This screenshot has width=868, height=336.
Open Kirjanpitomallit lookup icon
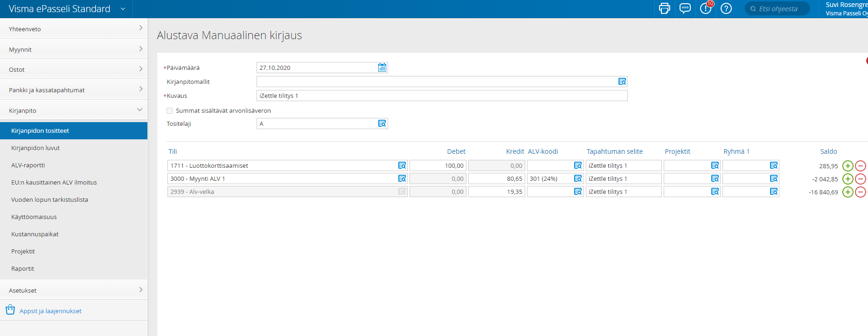[x=622, y=82]
